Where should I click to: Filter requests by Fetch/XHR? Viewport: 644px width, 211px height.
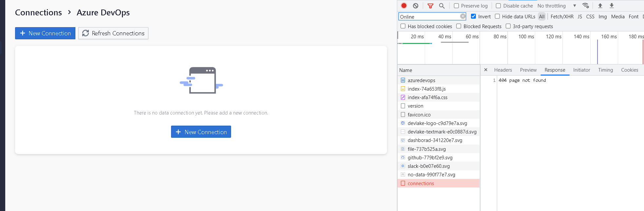tap(562, 17)
